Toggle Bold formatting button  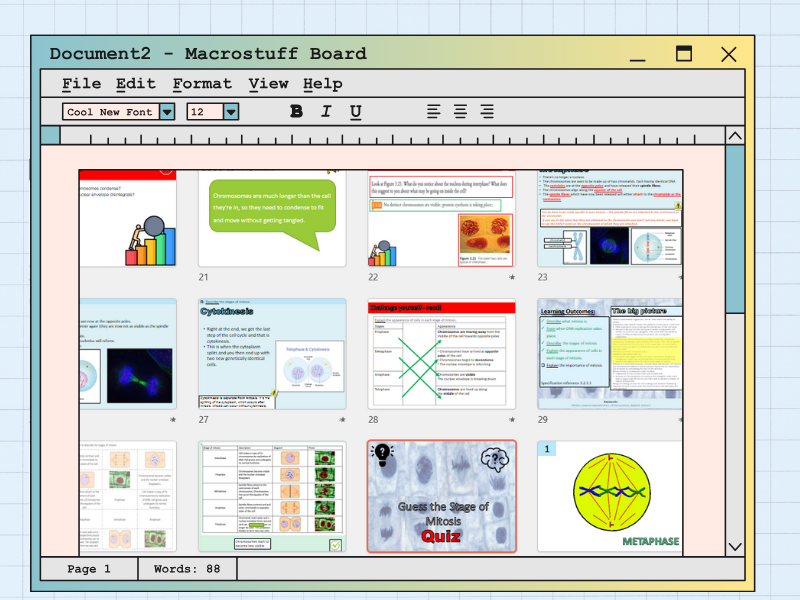click(x=296, y=112)
